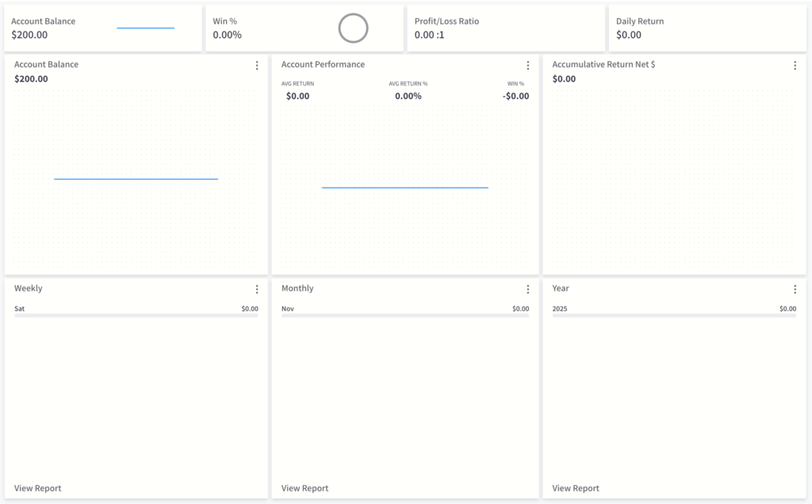Screen dimensions: 812x504
Task: Select the Profit/Loss Ratio summary card
Action: [x=506, y=29]
